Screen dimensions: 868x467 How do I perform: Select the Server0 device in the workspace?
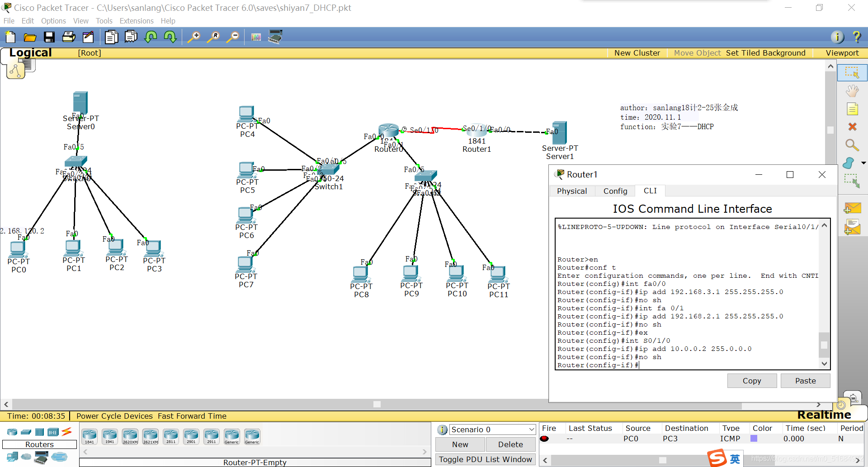pyautogui.click(x=80, y=103)
